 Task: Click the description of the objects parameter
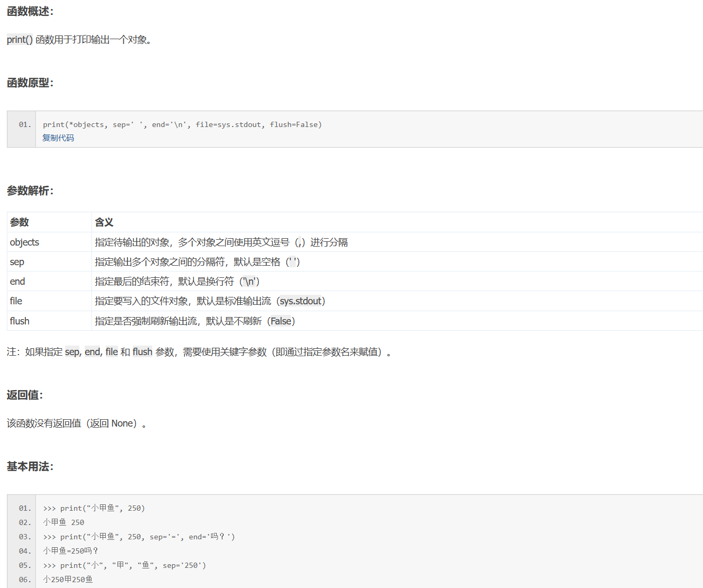221,242
